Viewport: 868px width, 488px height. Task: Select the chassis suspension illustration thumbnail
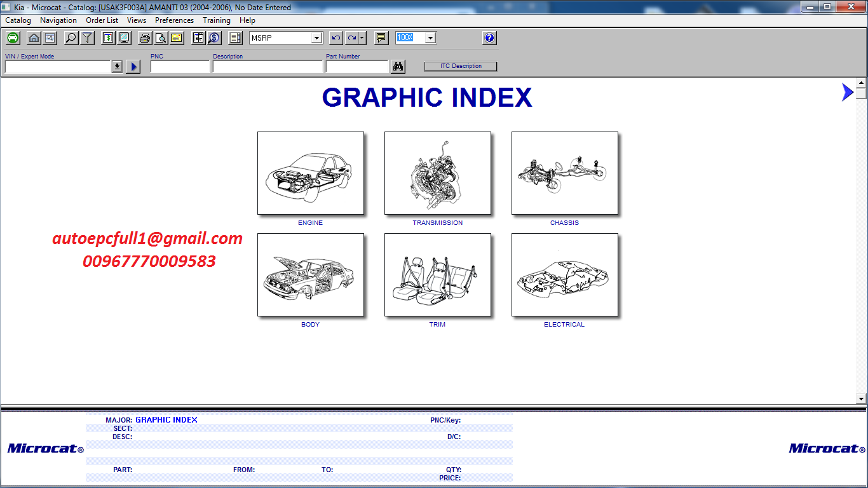[x=565, y=173]
